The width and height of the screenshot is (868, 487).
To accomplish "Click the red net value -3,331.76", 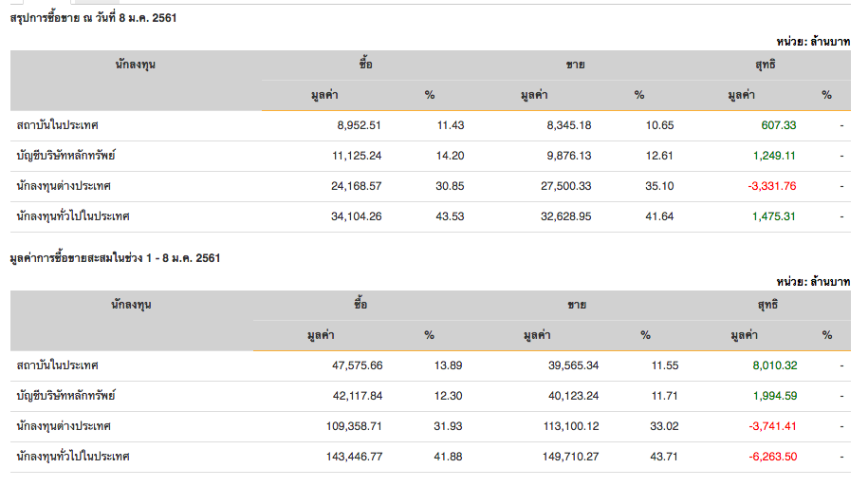I will pyautogui.click(x=769, y=186).
